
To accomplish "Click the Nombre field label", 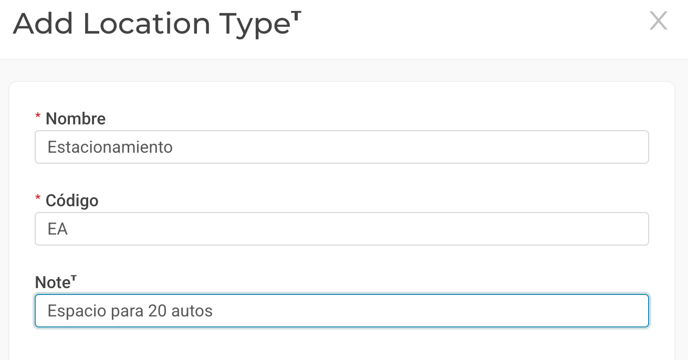I will [75, 119].
